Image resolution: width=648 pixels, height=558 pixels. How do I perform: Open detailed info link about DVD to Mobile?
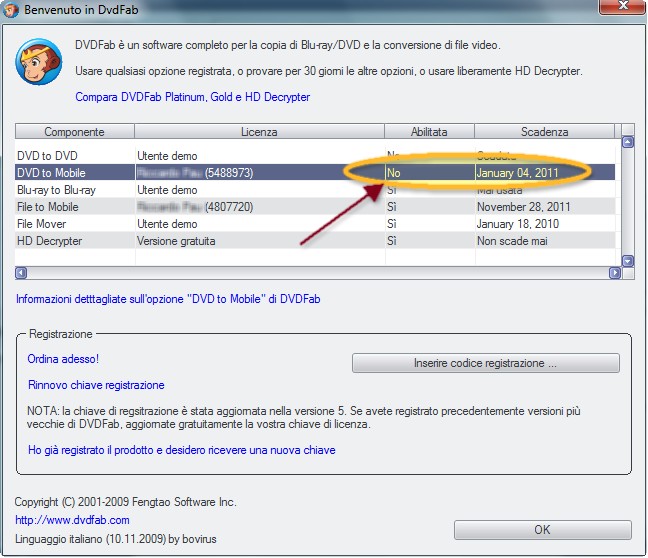point(168,299)
